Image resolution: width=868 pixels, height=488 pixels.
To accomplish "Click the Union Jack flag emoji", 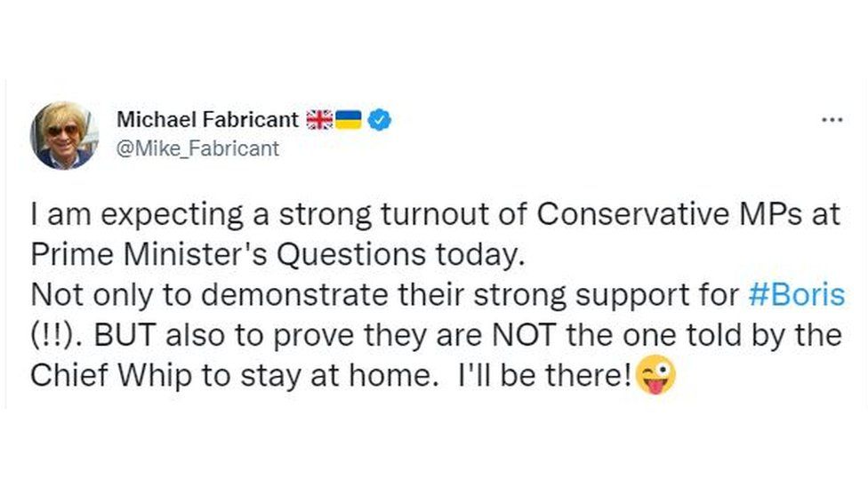I will pos(319,119).
